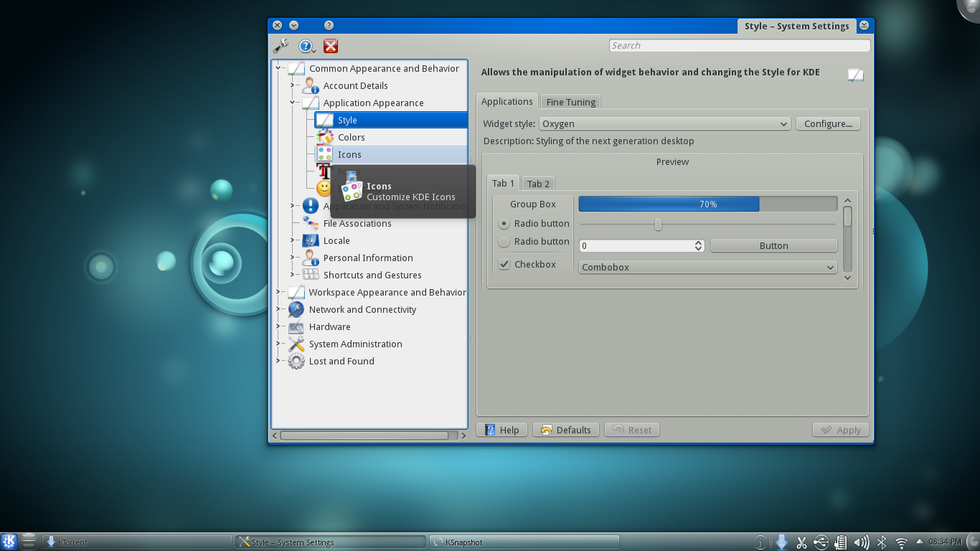Open the blue question-mark Help toolbar icon
The height and width of the screenshot is (551, 980).
[x=307, y=46]
